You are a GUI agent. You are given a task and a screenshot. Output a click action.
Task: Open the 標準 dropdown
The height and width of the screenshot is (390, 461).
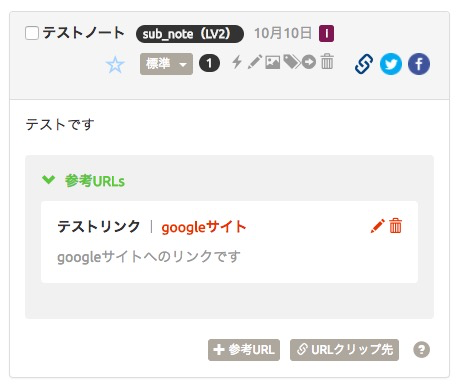166,64
